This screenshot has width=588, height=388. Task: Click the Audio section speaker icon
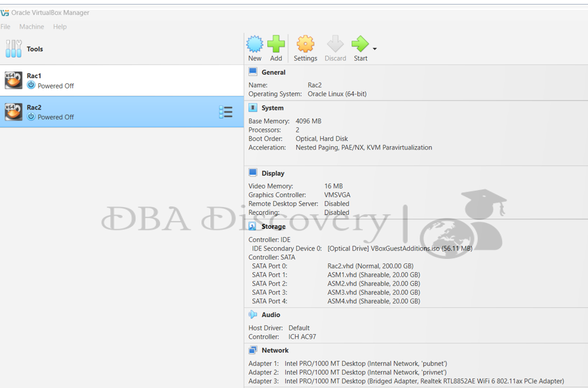pyautogui.click(x=253, y=315)
